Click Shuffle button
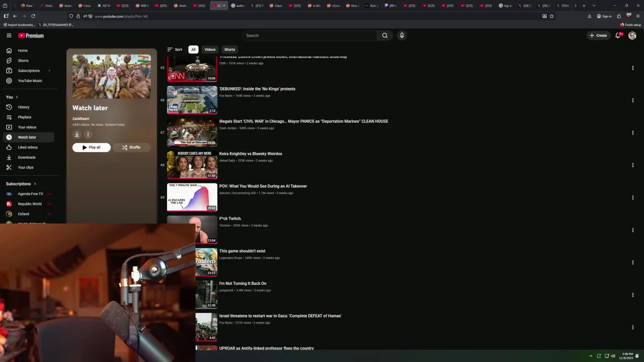 (x=131, y=147)
